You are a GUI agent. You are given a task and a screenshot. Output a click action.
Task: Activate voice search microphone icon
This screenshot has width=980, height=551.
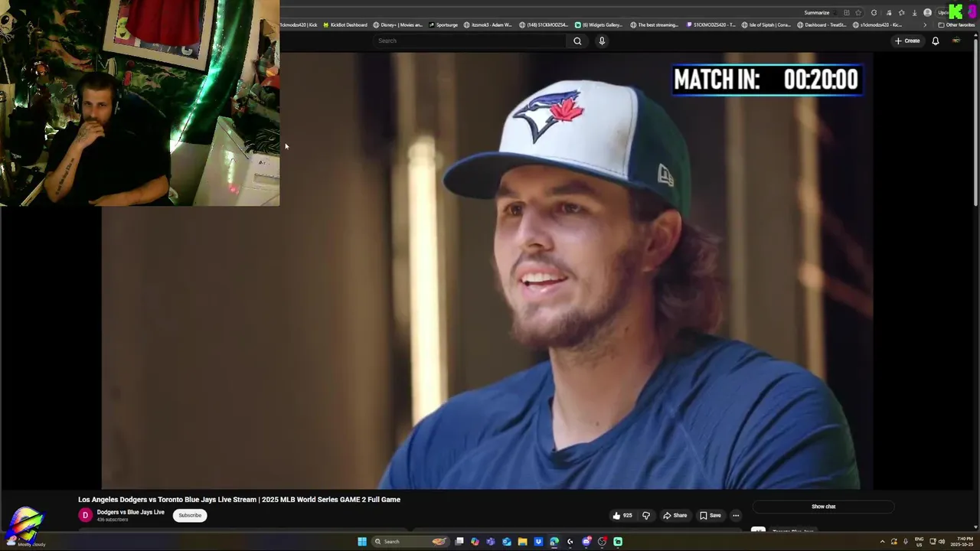(x=602, y=41)
